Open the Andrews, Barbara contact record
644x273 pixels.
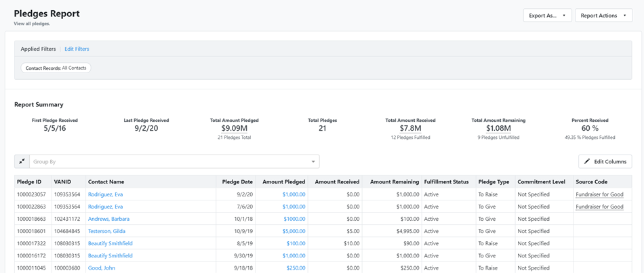(x=108, y=219)
